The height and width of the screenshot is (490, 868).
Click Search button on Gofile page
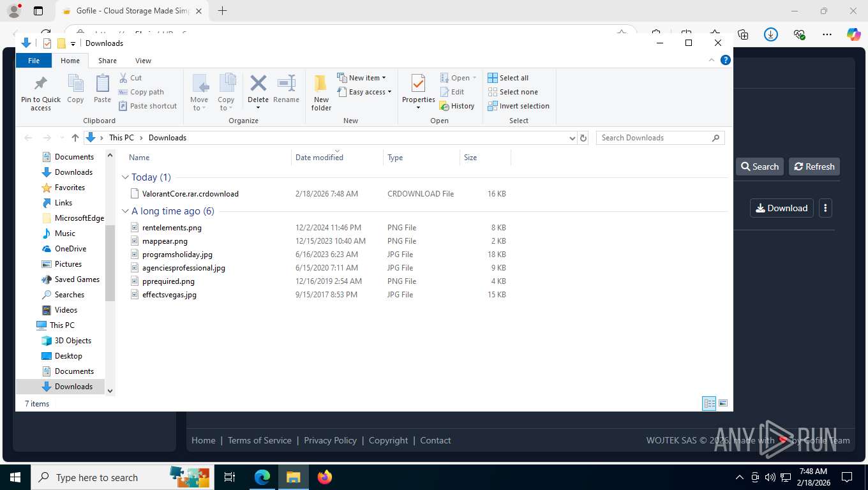[x=759, y=167]
